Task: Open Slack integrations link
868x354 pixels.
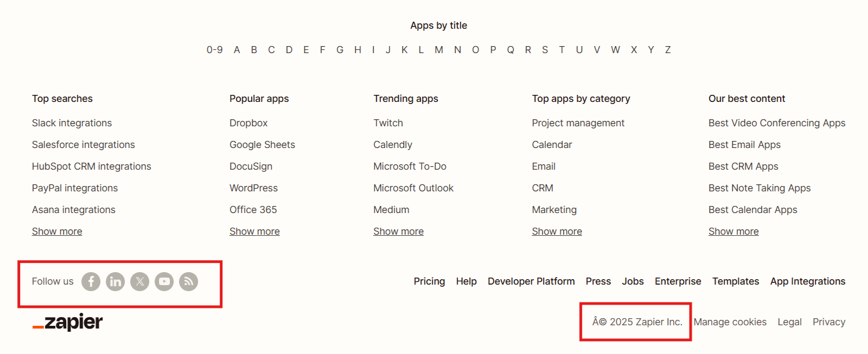Action: tap(72, 123)
